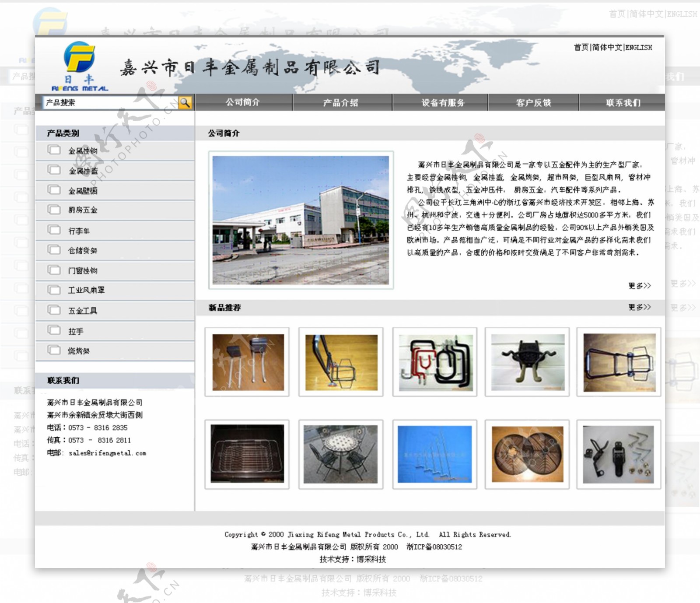Open the folding metal frame thumbnail

click(619, 362)
